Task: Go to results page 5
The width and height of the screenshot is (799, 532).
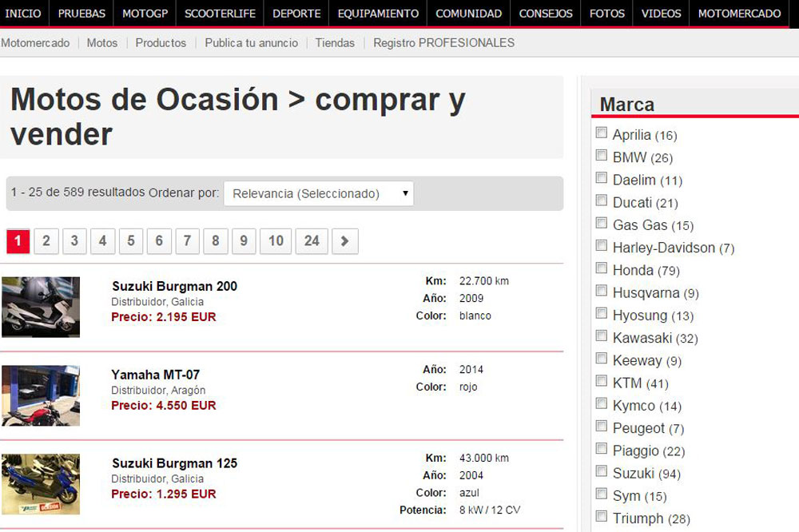Action: [131, 241]
